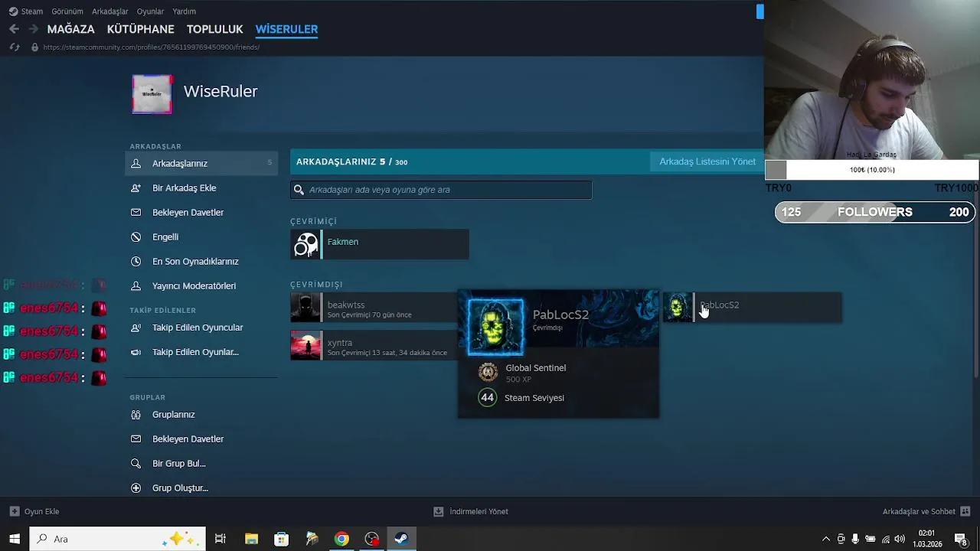Click the Global Sentinel badge icon

coord(488,373)
